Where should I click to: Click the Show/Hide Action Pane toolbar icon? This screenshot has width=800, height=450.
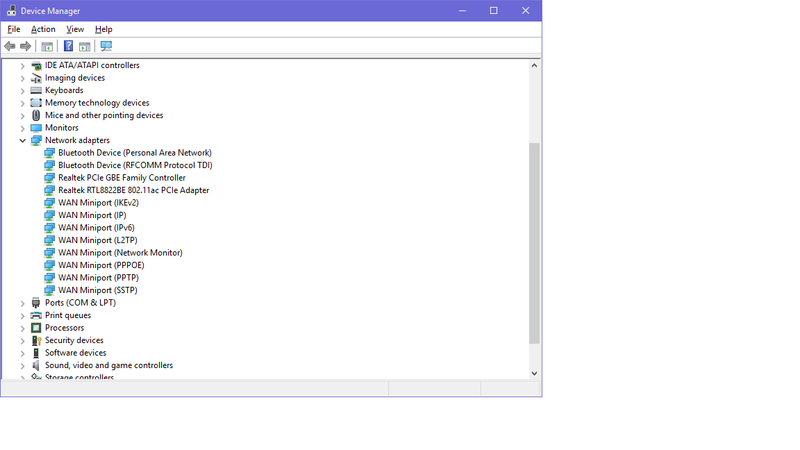click(x=85, y=46)
